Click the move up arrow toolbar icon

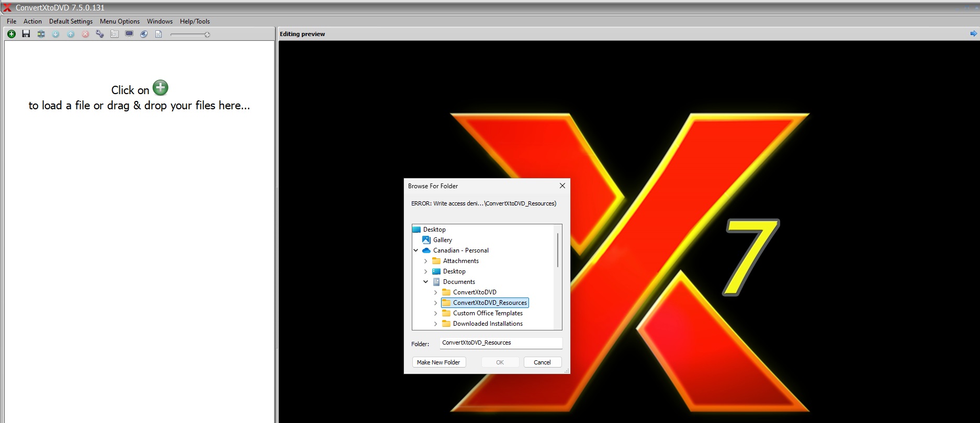pos(71,34)
